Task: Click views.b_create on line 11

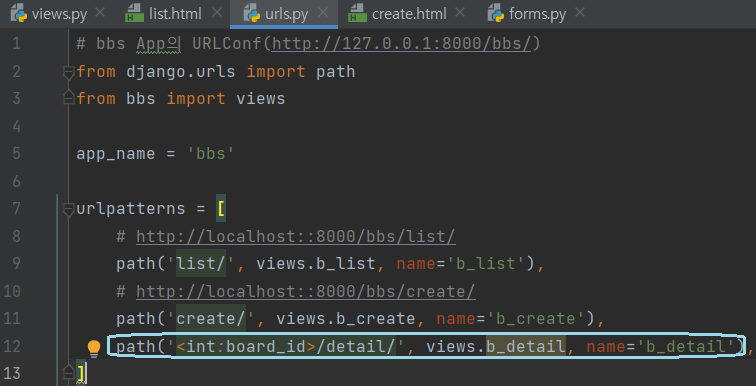Action: [x=345, y=319]
